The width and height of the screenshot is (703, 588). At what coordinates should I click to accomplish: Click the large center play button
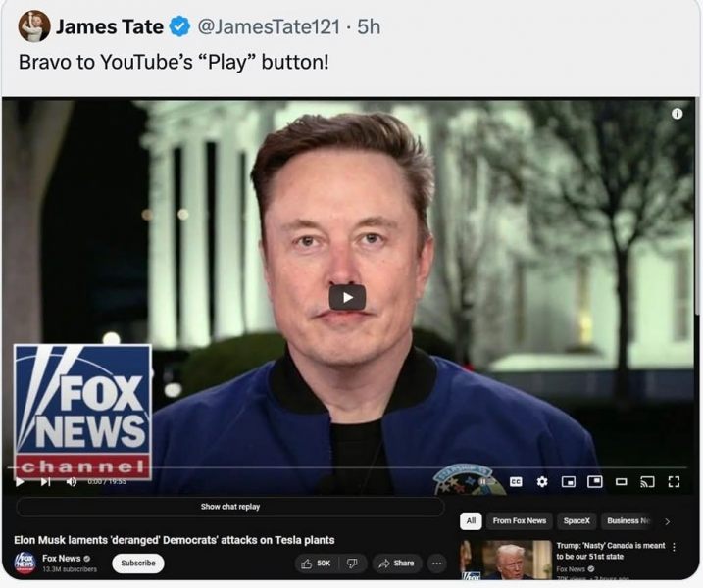pos(347,297)
